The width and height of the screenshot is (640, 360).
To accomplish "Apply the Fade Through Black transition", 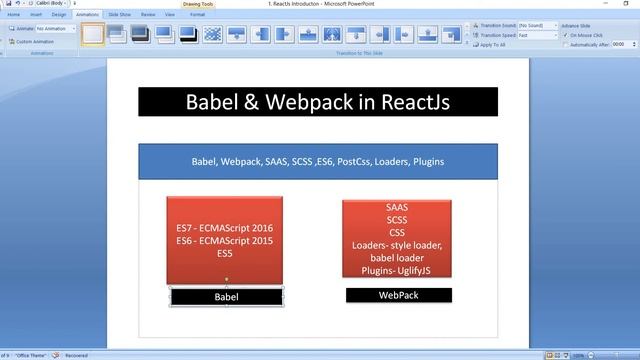I will (x=140, y=34).
